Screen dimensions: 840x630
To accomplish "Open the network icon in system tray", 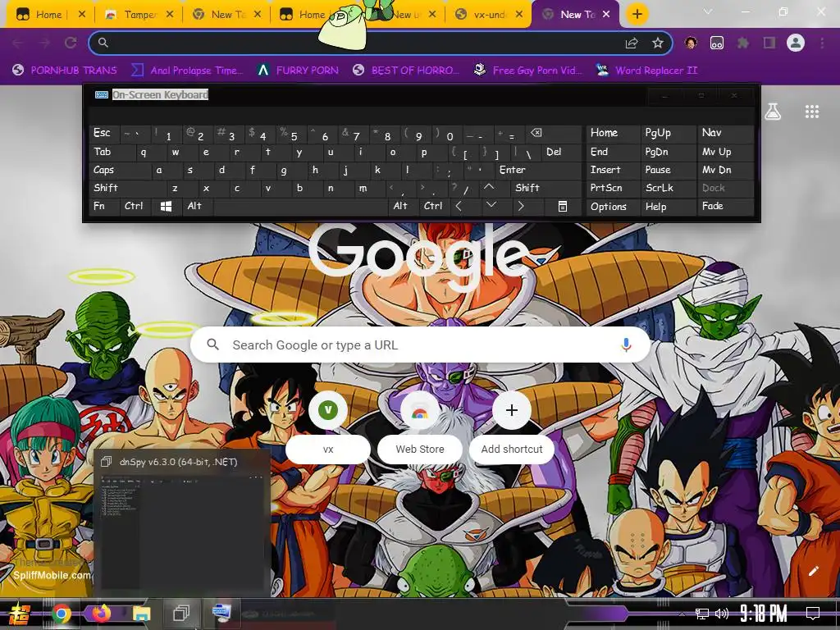I will coord(701,614).
